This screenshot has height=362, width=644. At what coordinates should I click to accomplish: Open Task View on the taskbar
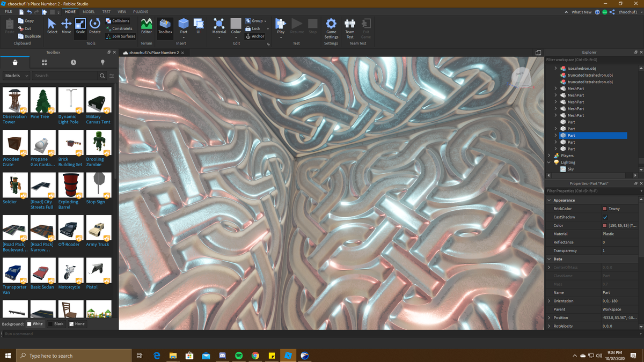click(x=140, y=356)
